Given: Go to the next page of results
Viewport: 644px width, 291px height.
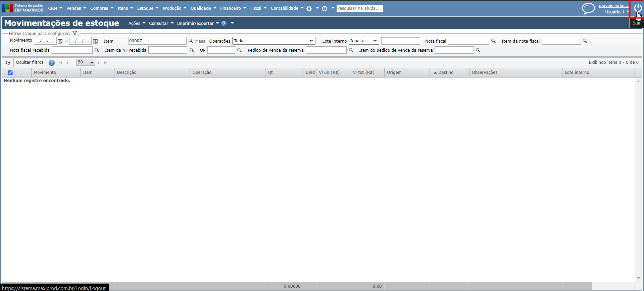Looking at the screenshot, I should click(x=99, y=62).
